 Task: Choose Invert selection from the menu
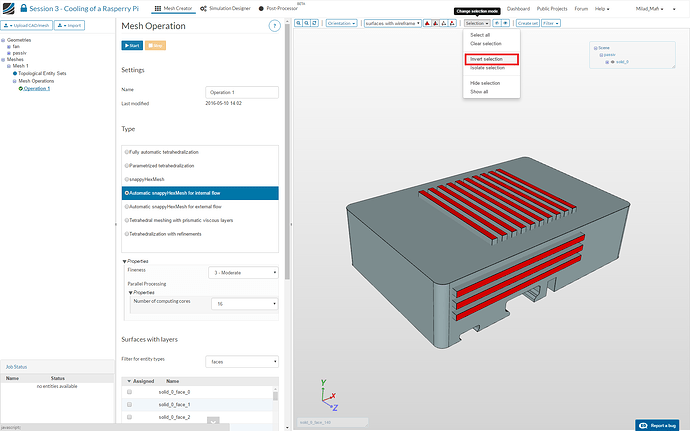(x=487, y=59)
